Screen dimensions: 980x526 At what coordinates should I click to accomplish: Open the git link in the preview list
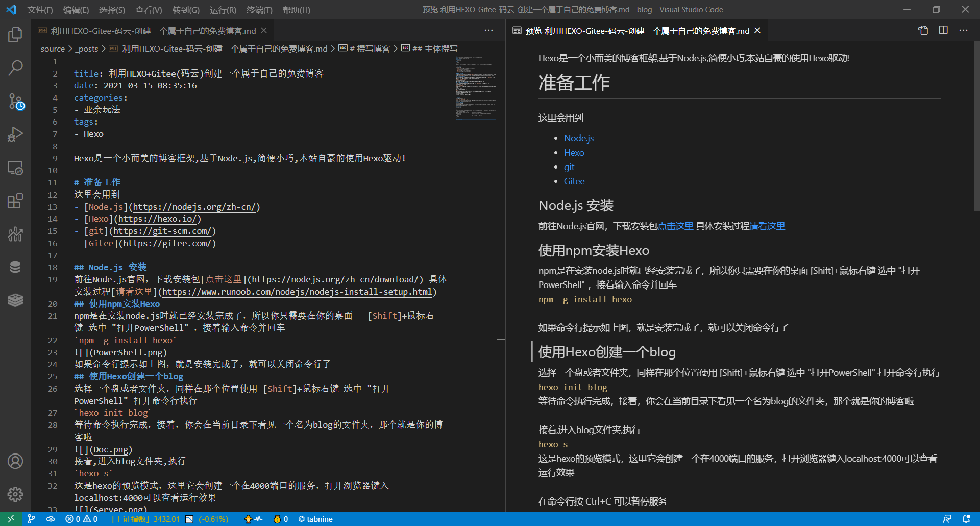click(569, 167)
